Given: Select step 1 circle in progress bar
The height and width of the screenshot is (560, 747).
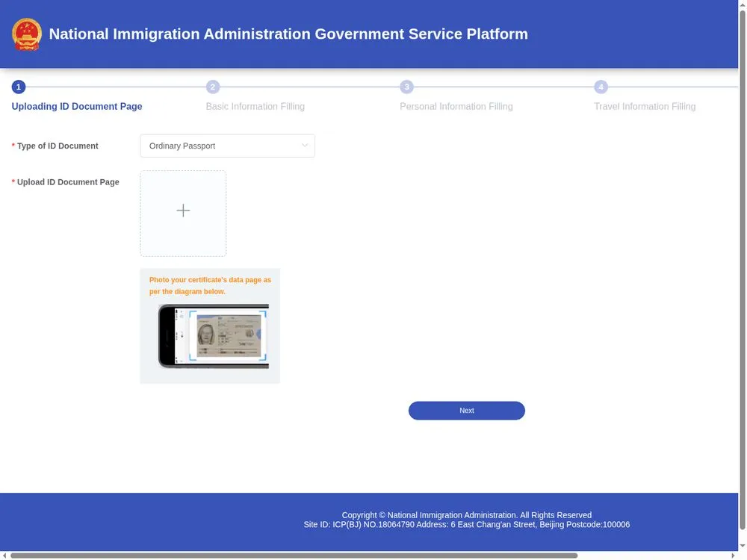Looking at the screenshot, I should (x=19, y=87).
